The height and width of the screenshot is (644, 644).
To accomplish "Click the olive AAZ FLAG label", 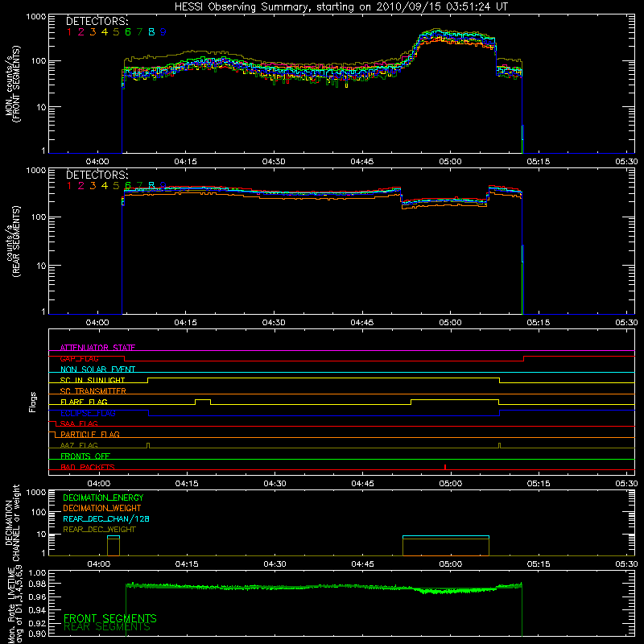I will [x=79, y=445].
